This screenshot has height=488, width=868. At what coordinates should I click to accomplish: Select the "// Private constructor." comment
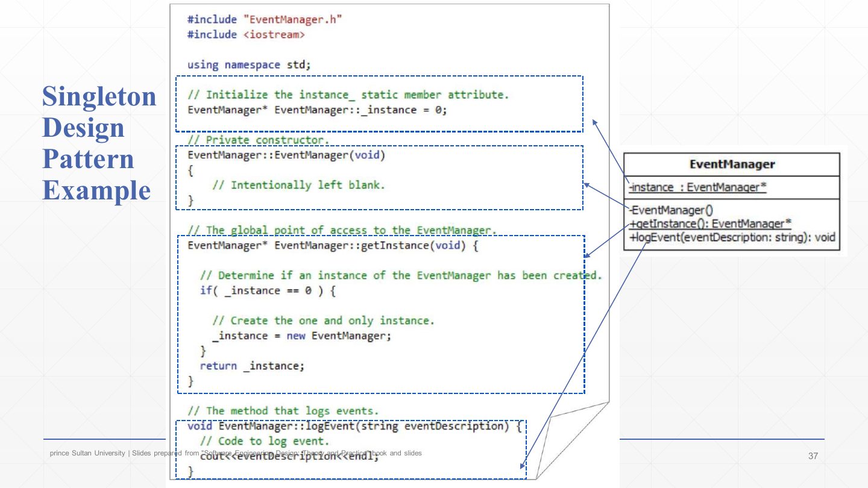259,140
